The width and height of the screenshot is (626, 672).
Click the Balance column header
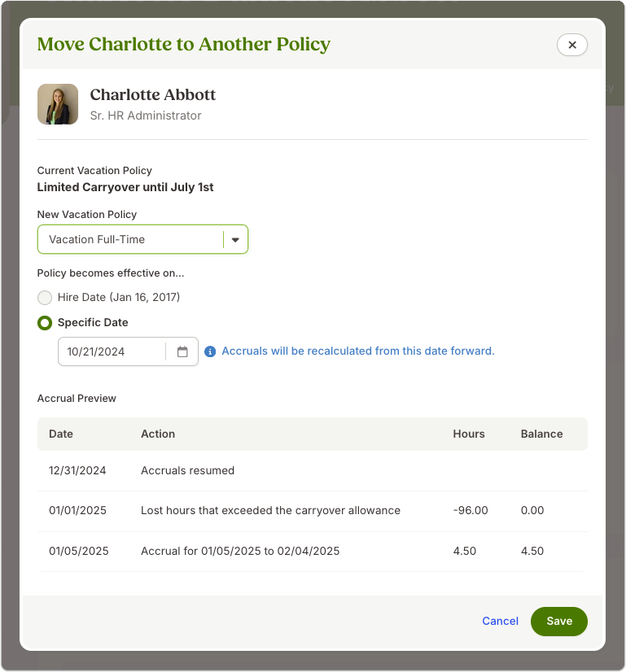[x=541, y=434]
